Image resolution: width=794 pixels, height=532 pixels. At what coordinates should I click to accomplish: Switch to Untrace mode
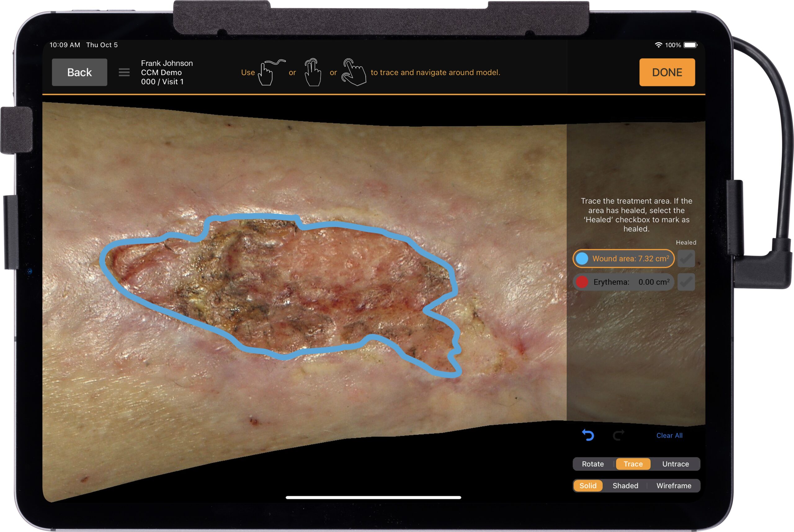point(675,464)
